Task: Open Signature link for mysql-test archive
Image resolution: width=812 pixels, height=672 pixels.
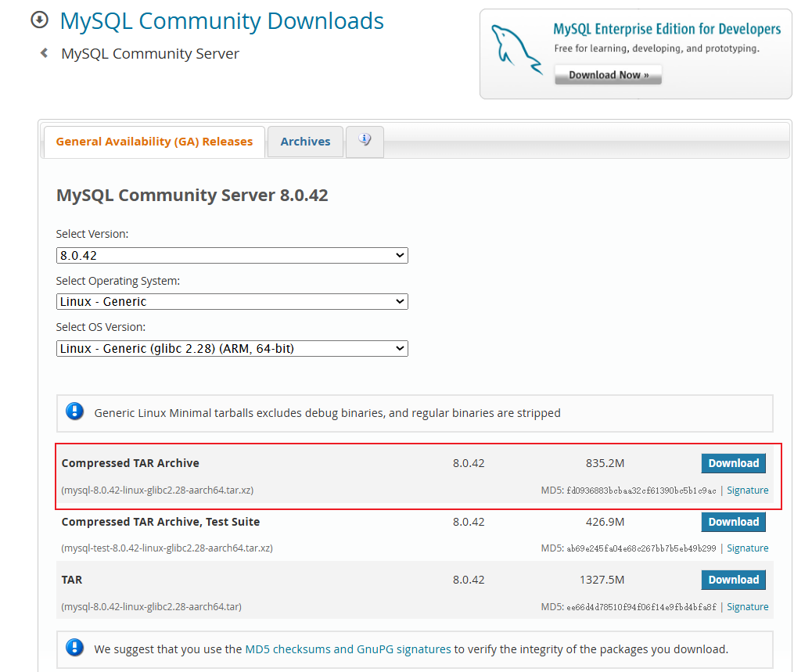Action: (x=747, y=548)
